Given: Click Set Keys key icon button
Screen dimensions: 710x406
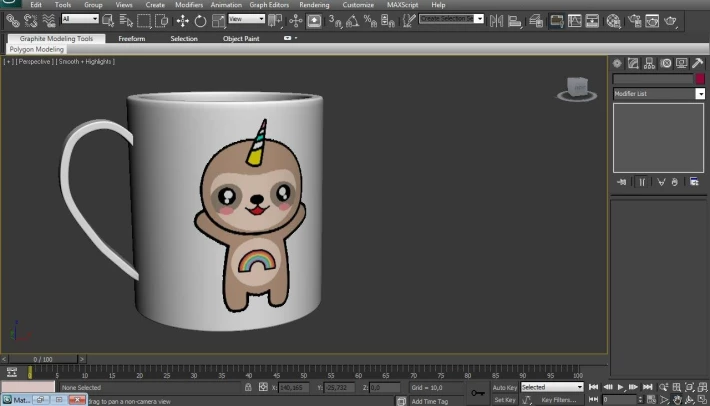Looking at the screenshot, I should click(x=477, y=393).
